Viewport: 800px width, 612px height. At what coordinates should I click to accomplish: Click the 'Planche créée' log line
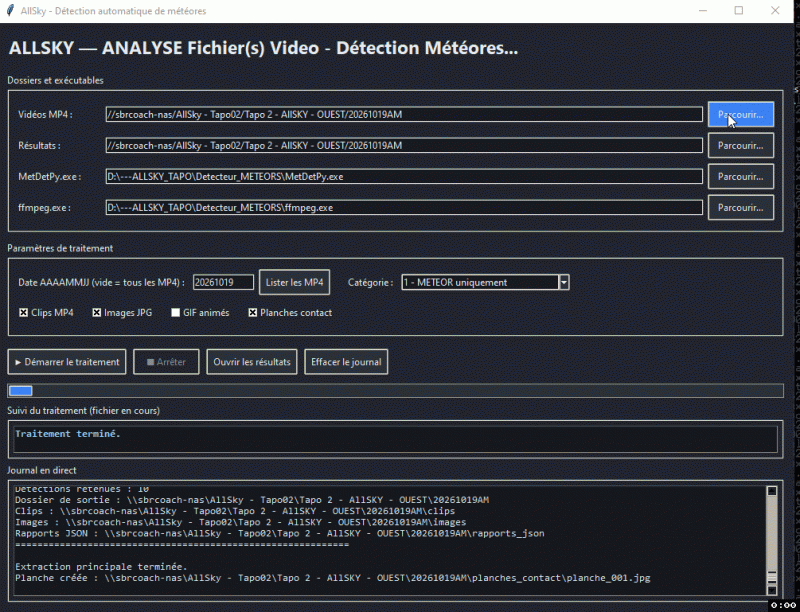333,578
